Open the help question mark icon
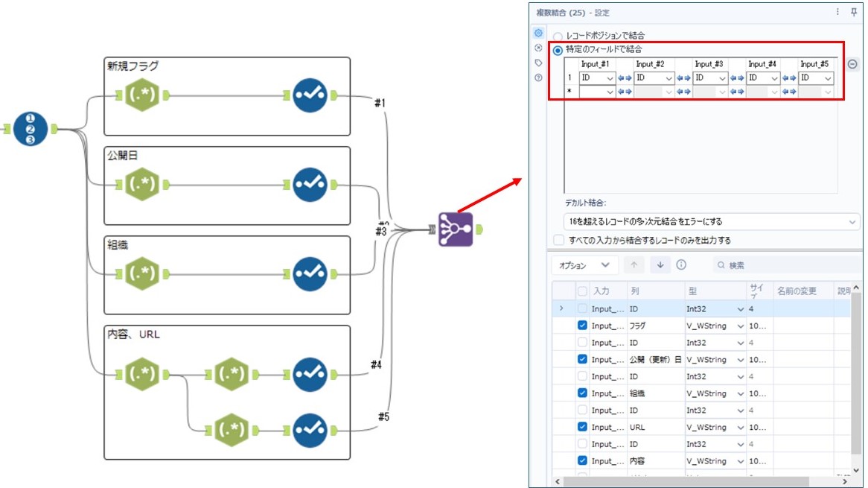 coord(538,77)
